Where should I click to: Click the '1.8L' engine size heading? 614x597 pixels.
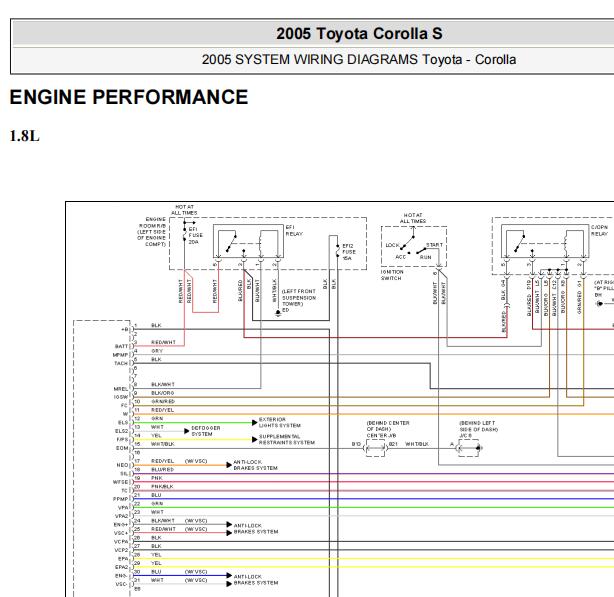coord(25,136)
